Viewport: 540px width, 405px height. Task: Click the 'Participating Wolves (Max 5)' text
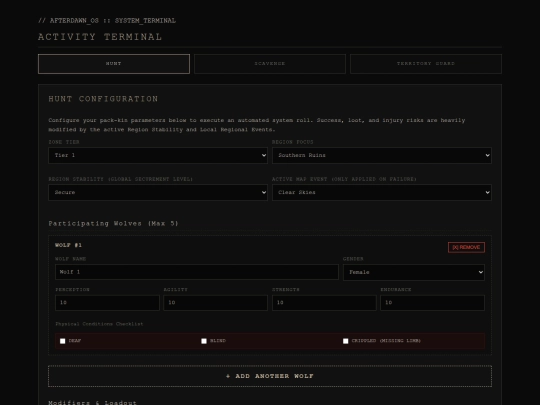(x=113, y=224)
